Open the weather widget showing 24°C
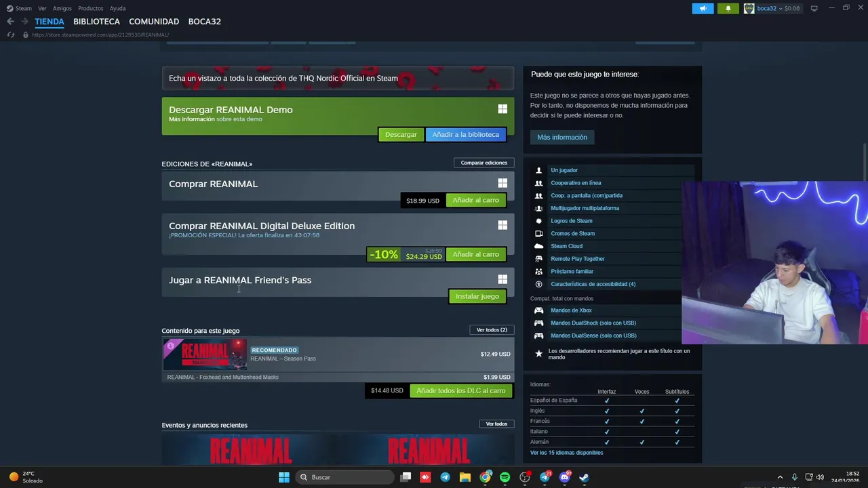 (24, 477)
